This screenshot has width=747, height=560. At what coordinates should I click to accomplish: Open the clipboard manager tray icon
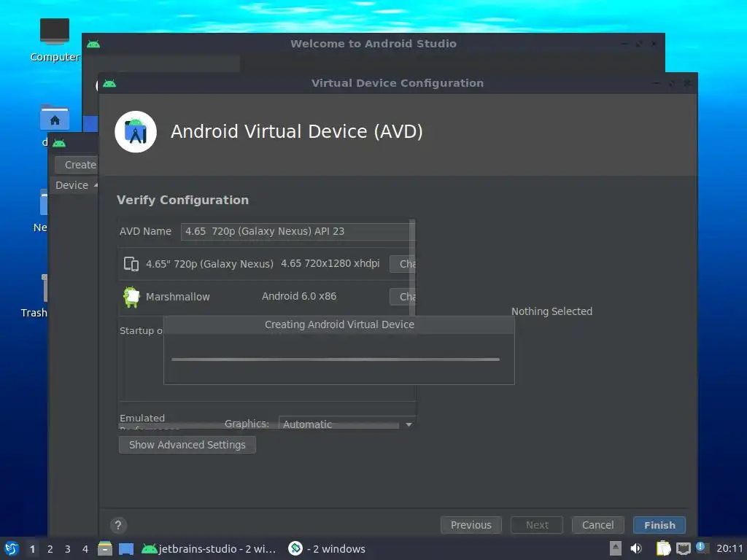(x=663, y=548)
